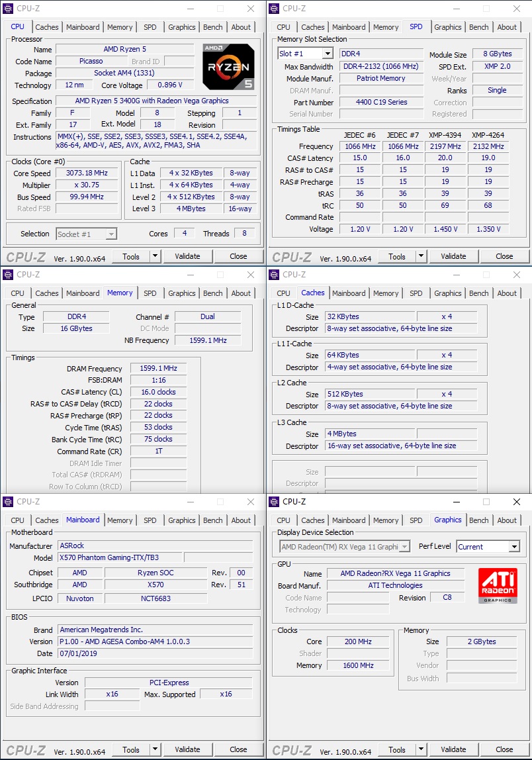Click the CPU-Z app icon in the top-left window
This screenshot has width=532, height=760.
coord(8,8)
